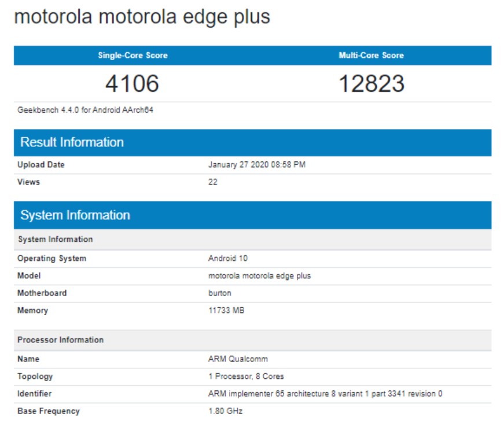Click the 'Memory' row label
Image resolution: width=504 pixels, height=443 pixels.
[33, 311]
